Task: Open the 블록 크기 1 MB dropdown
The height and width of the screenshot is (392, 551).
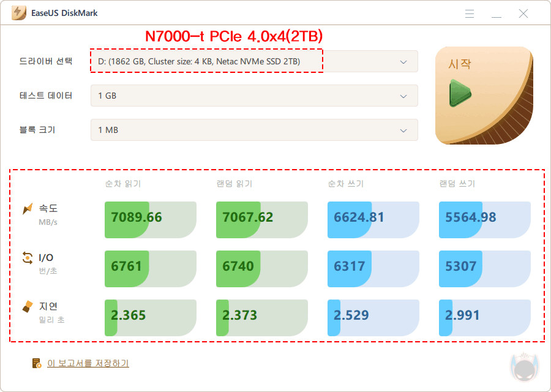Action: pos(254,130)
